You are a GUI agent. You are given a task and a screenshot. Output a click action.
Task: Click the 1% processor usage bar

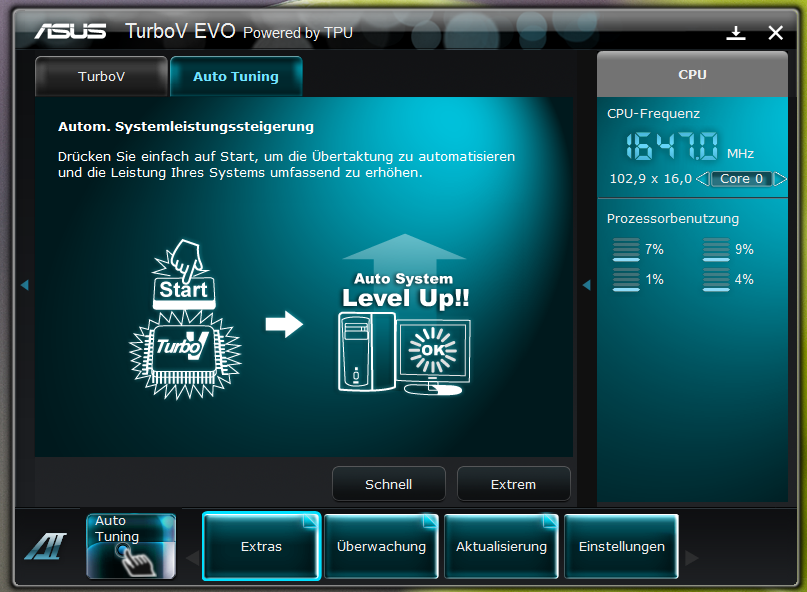[626, 280]
